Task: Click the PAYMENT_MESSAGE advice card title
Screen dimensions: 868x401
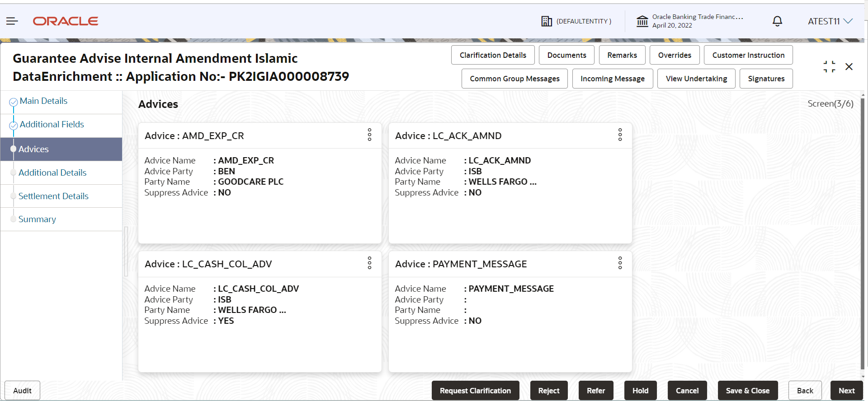Action: pos(461,264)
